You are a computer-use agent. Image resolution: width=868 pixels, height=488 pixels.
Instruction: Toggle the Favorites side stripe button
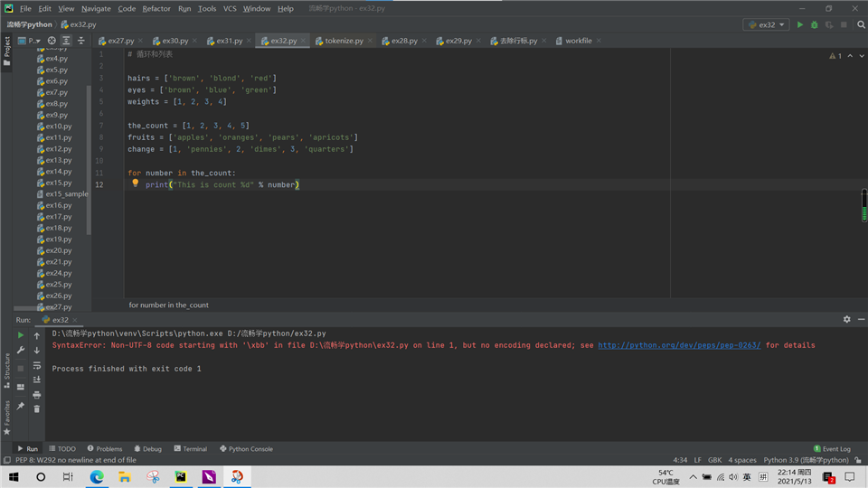coord(6,418)
